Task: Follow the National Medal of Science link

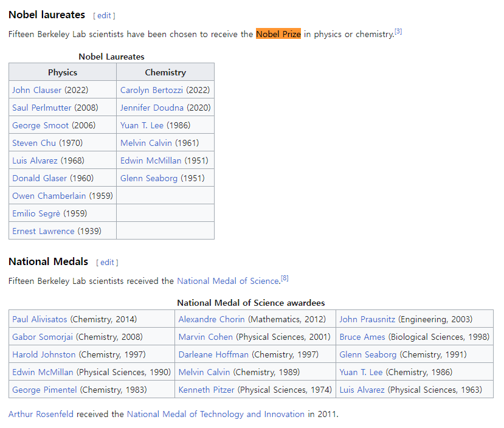Action: tap(229, 281)
